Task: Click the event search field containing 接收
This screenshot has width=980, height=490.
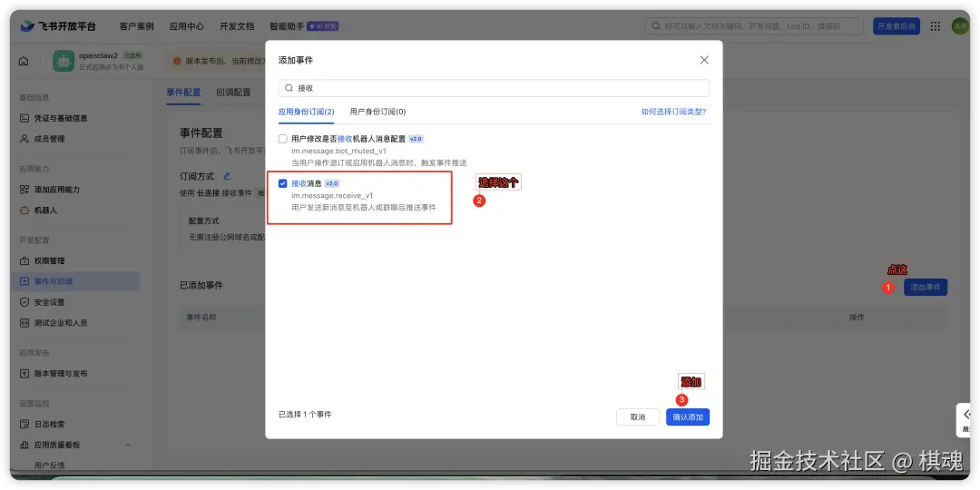Action: (494, 88)
